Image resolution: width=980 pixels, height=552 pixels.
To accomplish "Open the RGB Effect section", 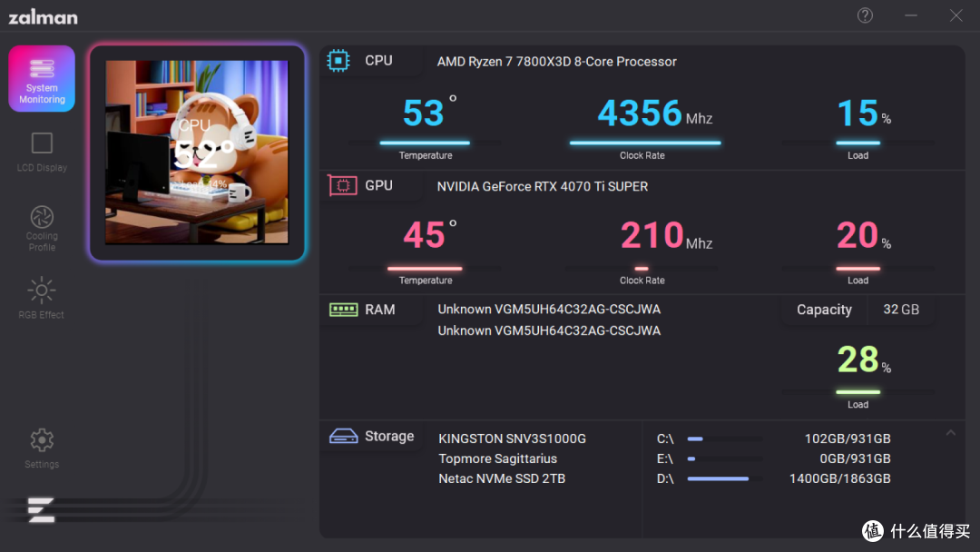I will 42,298.
